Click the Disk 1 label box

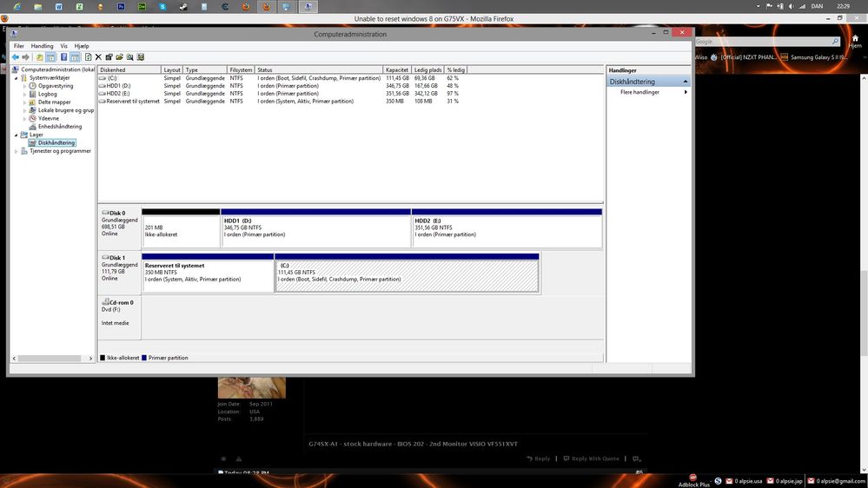pos(120,273)
